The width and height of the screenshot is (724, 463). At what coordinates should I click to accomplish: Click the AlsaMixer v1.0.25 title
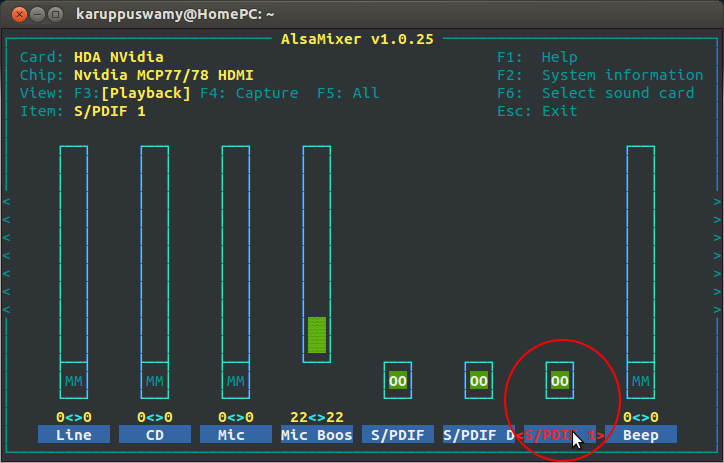click(357, 39)
